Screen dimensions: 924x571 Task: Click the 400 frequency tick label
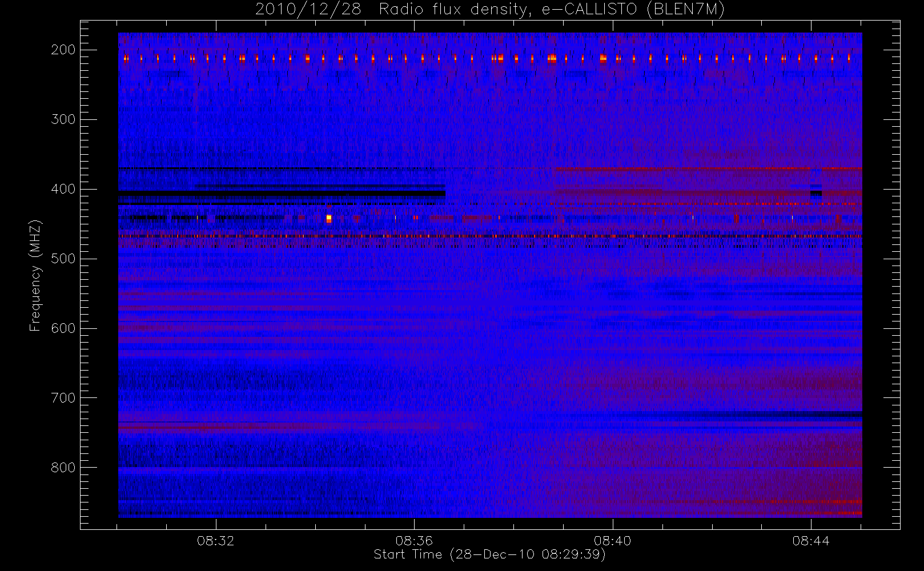click(63, 189)
